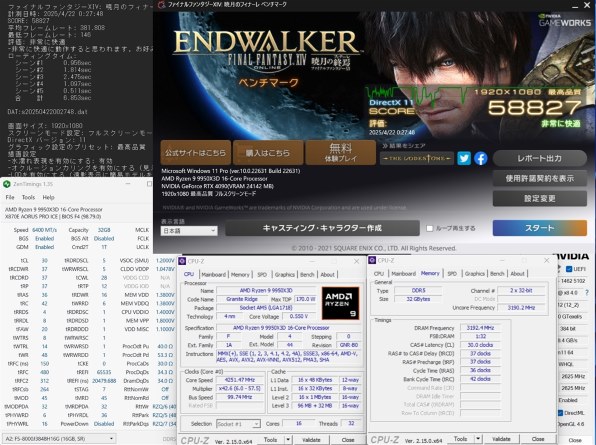This screenshot has width=596, height=445.
Task: Open the 日本語 language dropdown
Action: [189, 231]
